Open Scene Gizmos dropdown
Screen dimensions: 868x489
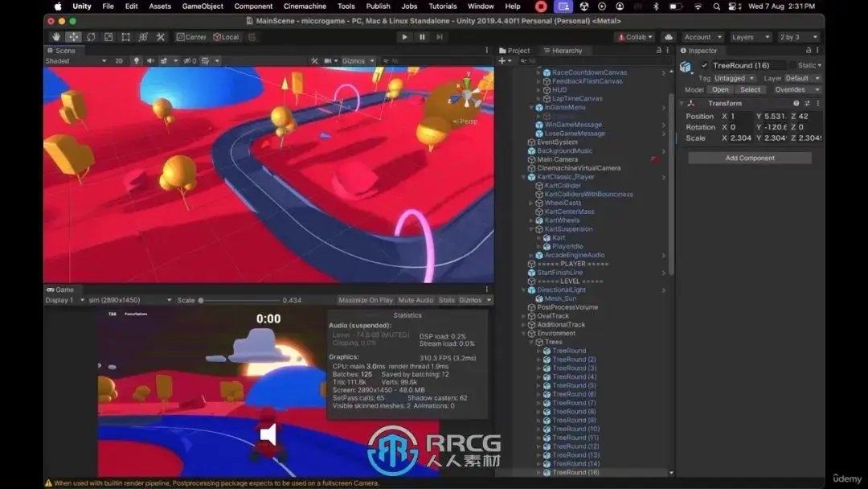click(x=358, y=61)
